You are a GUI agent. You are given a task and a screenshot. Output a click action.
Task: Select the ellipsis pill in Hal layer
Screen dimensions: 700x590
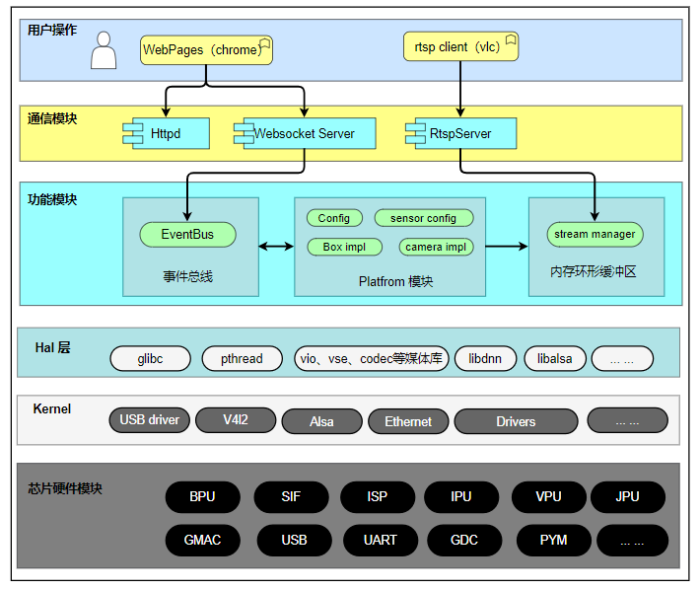coord(622,359)
